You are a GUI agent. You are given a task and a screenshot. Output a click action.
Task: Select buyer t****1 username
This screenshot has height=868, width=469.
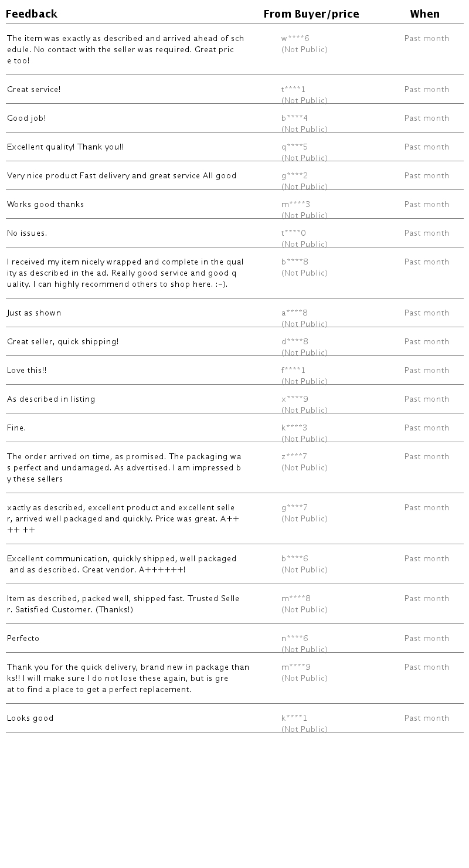pos(293,90)
